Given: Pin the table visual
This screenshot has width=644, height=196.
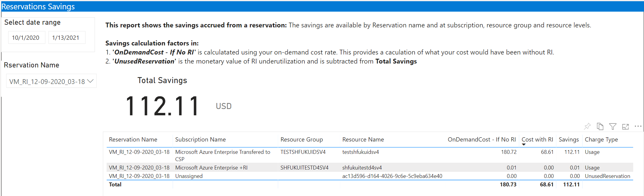Looking at the screenshot, I should [587, 126].
